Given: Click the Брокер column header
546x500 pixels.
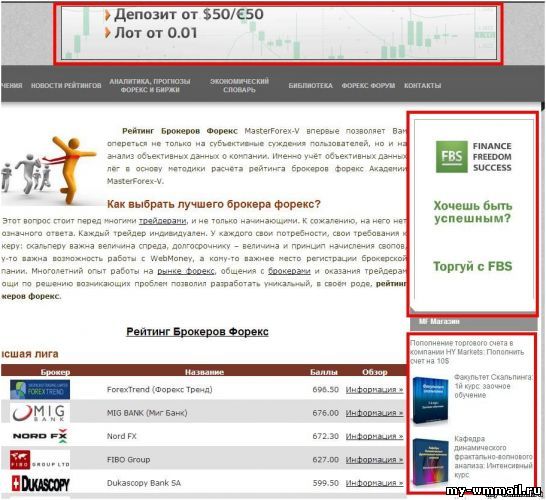Looking at the screenshot, I should 55,372.
